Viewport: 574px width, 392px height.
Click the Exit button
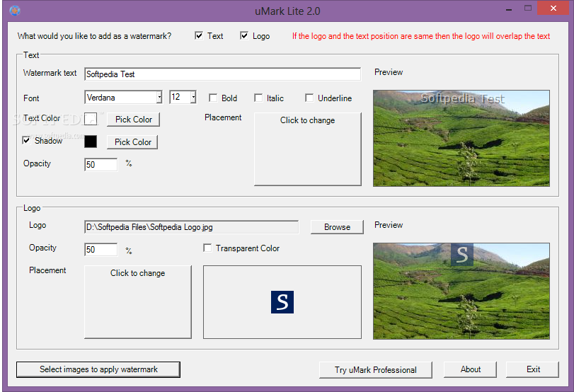[533, 369]
